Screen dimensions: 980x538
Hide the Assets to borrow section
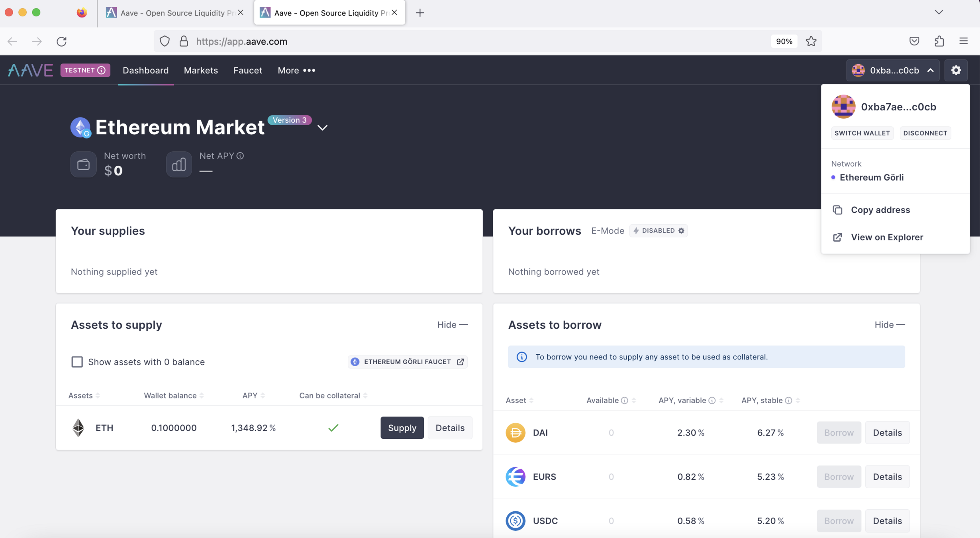click(889, 325)
